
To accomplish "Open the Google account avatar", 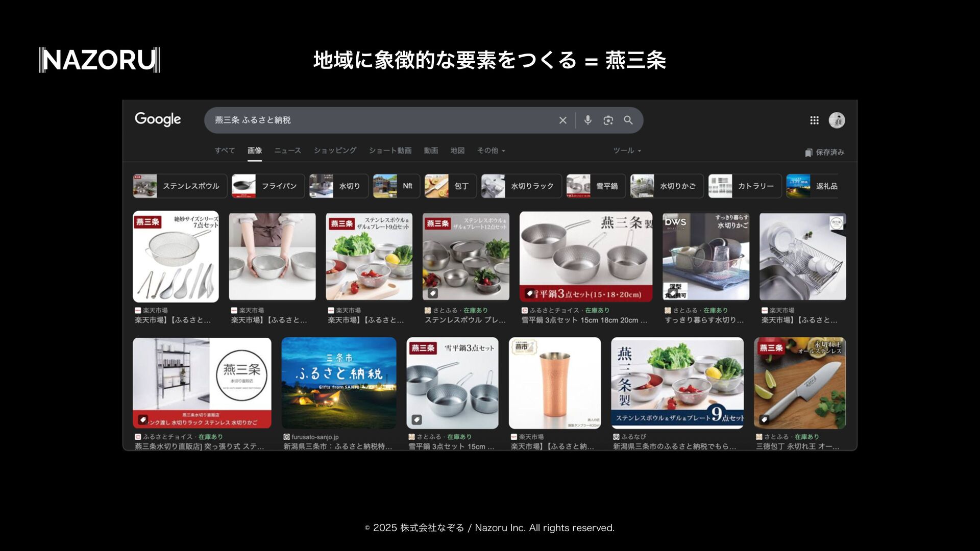I will (x=837, y=120).
